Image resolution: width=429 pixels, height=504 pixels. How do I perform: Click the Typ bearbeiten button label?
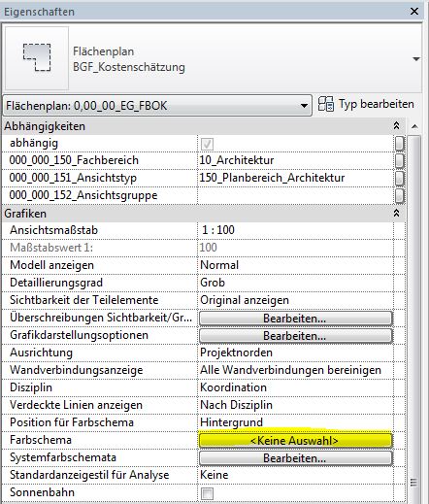pos(376,104)
